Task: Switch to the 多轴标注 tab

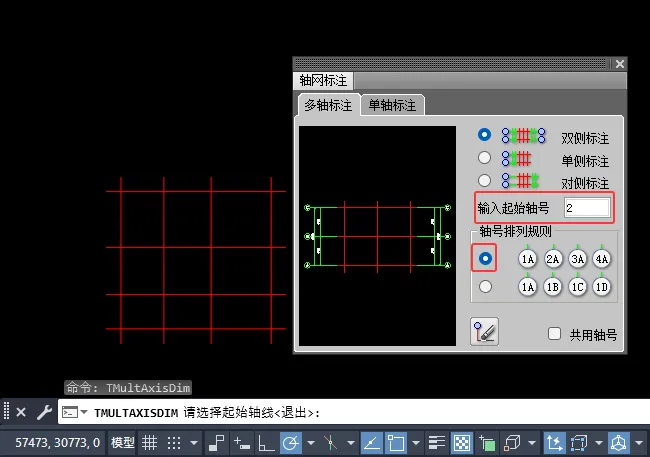Action: pyautogui.click(x=328, y=105)
